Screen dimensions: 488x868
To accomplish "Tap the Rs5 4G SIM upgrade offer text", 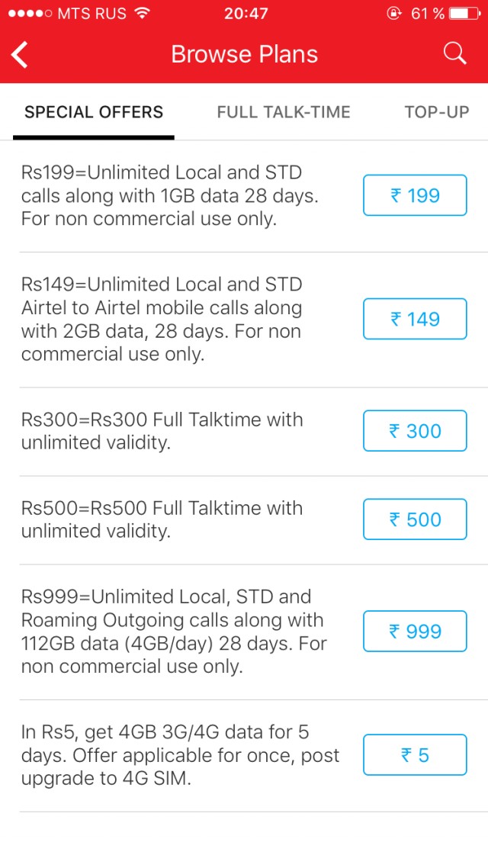I will point(180,755).
